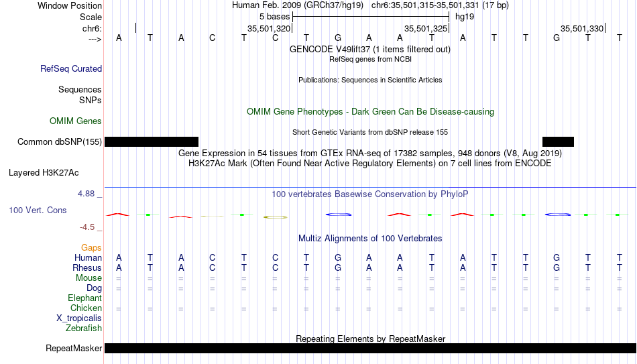
Task: Click the SNPs track label
Action: point(91,100)
